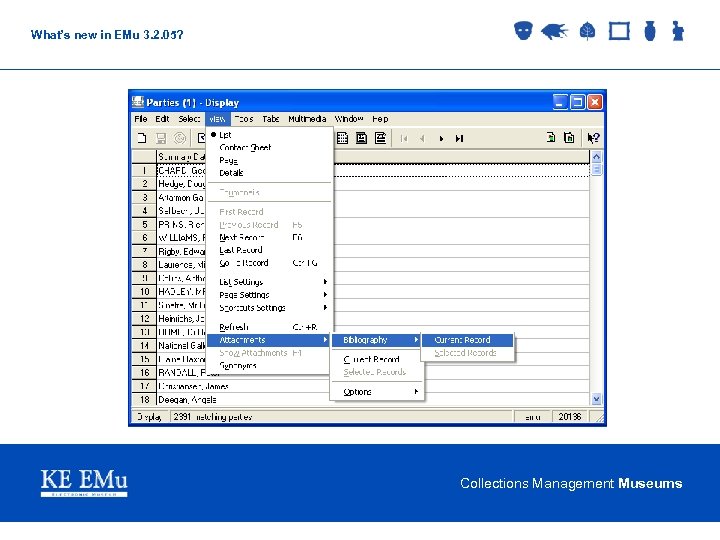720x540 pixels.
Task: Choose Synonyms in the View menu
Action: 270,366
